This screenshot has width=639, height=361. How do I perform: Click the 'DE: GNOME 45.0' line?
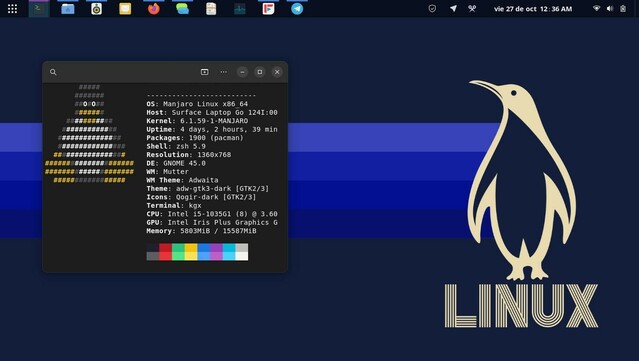[176, 163]
